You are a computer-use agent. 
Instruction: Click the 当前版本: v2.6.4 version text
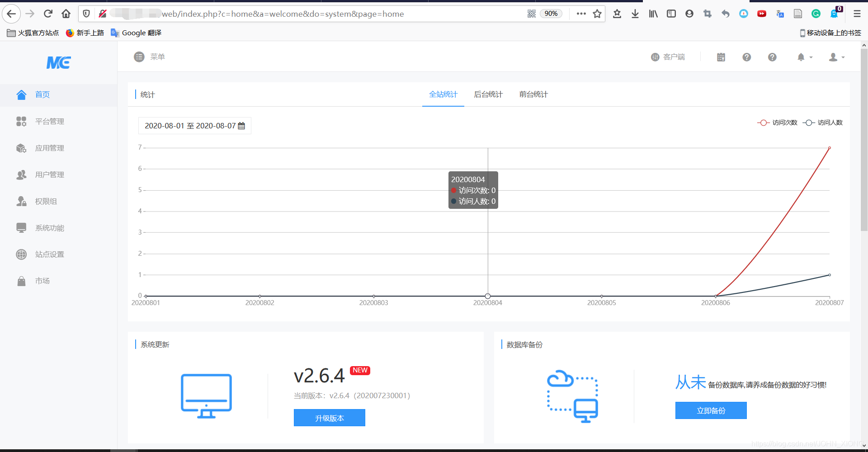coord(352,395)
